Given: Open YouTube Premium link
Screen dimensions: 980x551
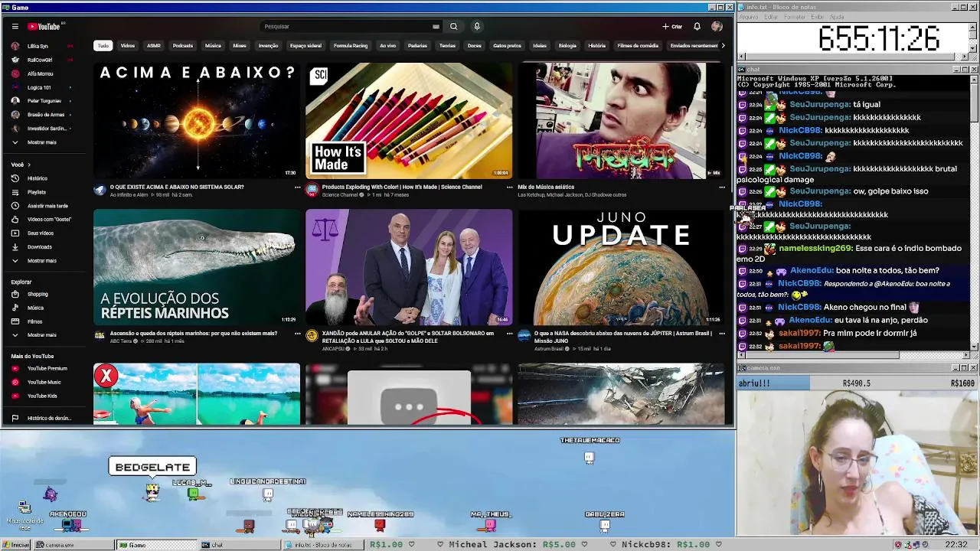Looking at the screenshot, I should pos(47,368).
